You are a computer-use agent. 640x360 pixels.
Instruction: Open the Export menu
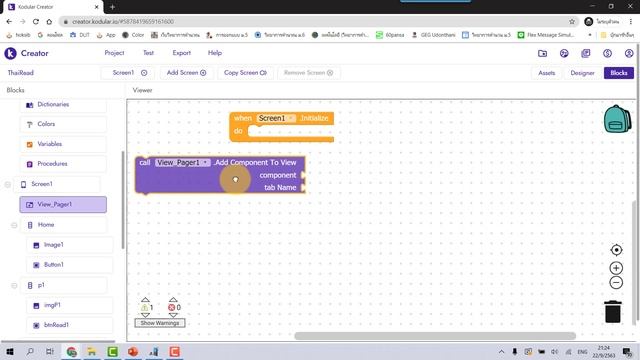[181, 53]
